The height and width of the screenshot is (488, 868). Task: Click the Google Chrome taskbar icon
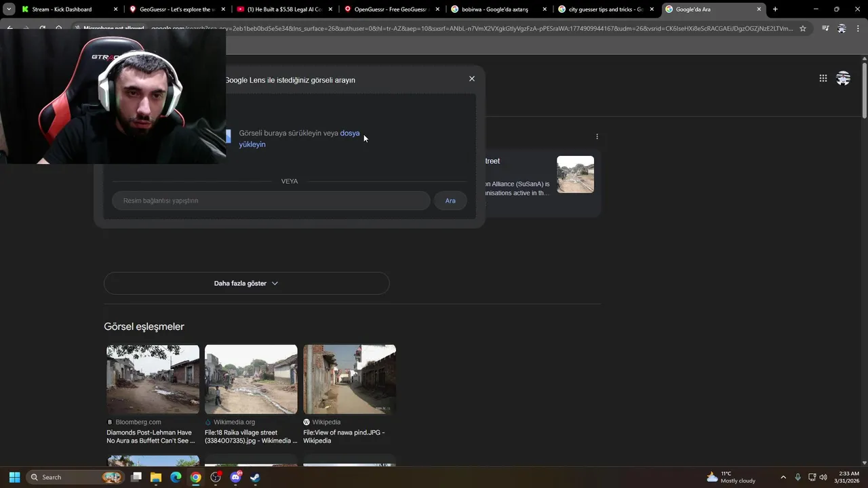(x=195, y=477)
